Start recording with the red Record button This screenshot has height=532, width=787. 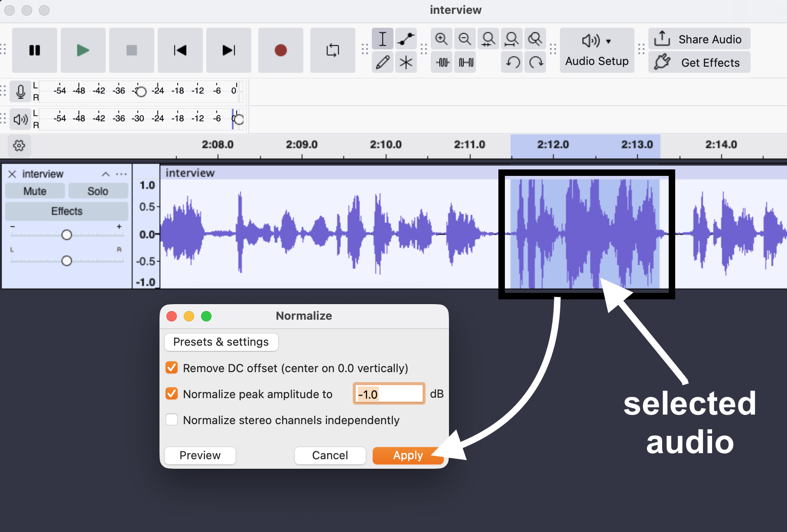click(x=281, y=50)
